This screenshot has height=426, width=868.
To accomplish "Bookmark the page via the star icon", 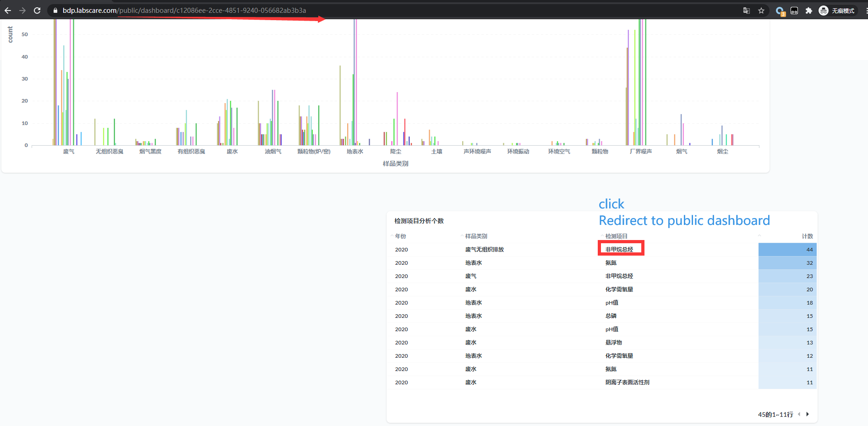I will coord(761,10).
